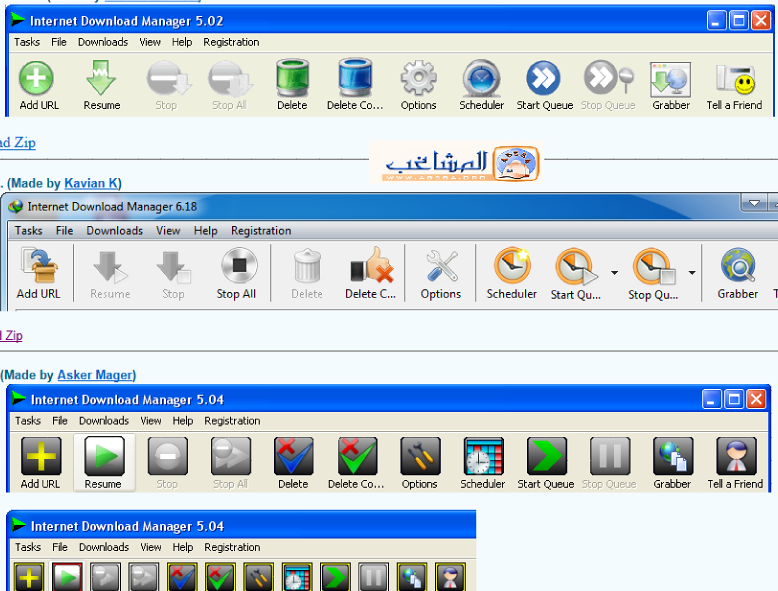Click Resume in IDM 5.02 toolbar

[101, 85]
